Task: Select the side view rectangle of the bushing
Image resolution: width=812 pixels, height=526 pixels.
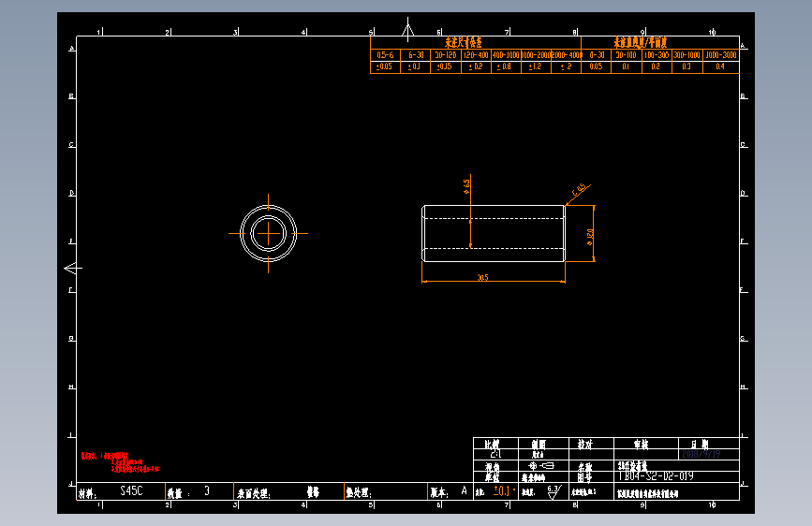Action: click(x=494, y=233)
